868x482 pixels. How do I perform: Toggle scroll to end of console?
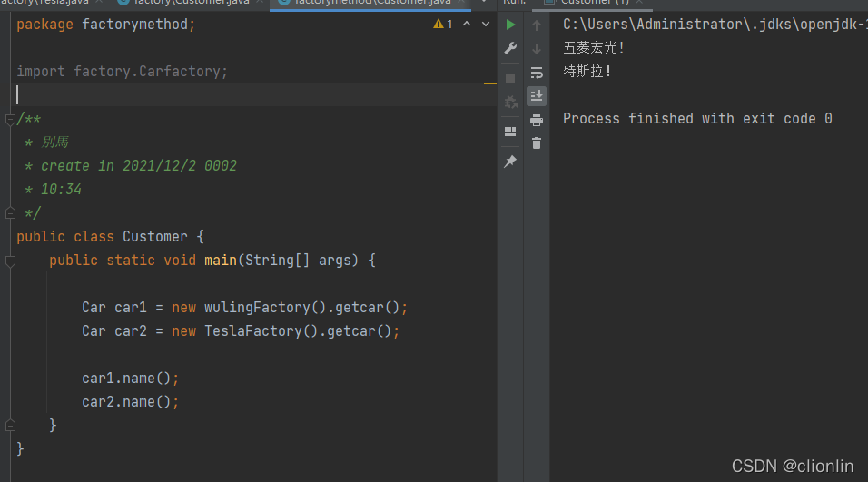537,96
